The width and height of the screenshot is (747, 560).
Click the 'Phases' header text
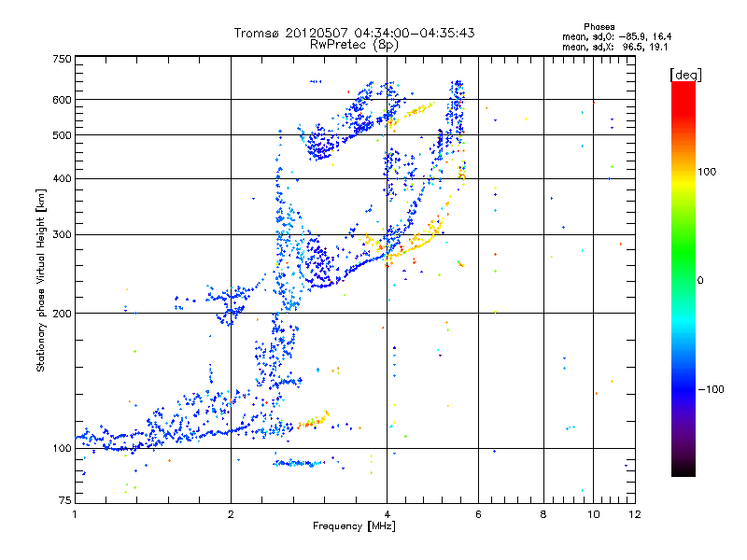pos(599,27)
